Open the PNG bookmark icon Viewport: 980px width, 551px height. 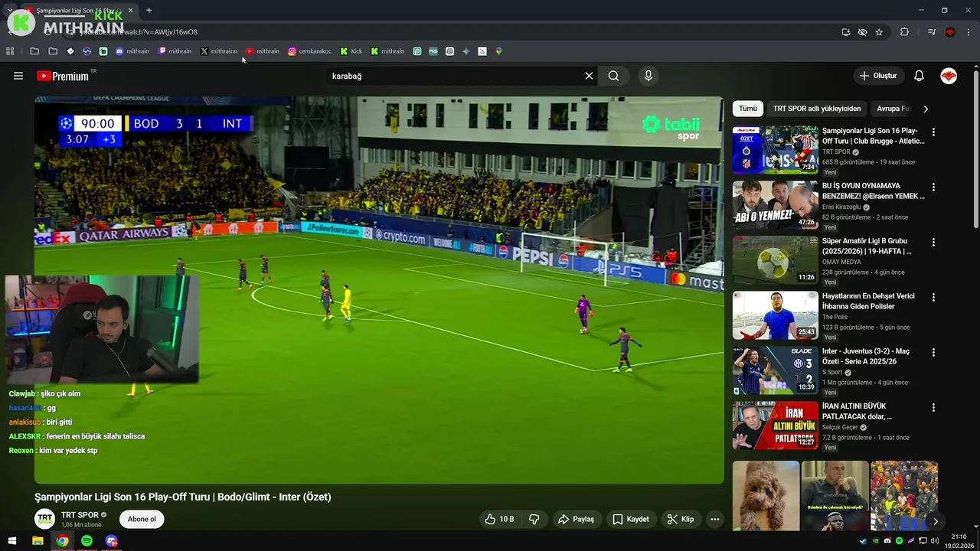point(433,51)
